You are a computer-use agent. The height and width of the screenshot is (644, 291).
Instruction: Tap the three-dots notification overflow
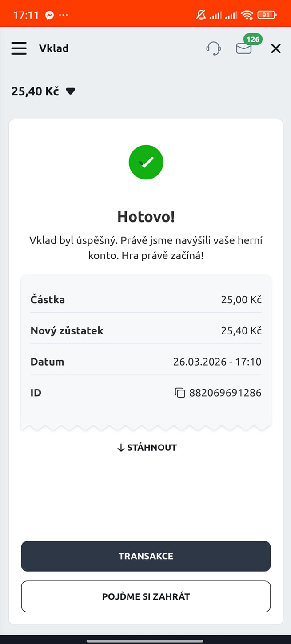tap(64, 15)
